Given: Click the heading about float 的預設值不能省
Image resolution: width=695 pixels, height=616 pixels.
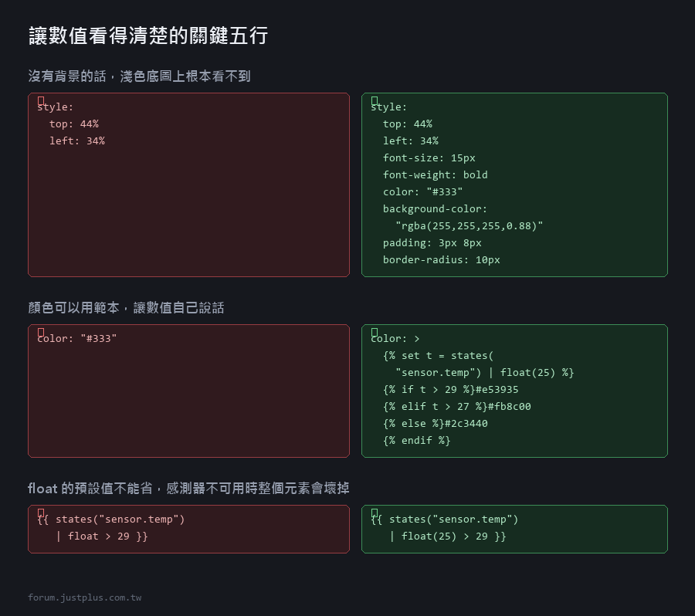Looking at the screenshot, I should [188, 489].
